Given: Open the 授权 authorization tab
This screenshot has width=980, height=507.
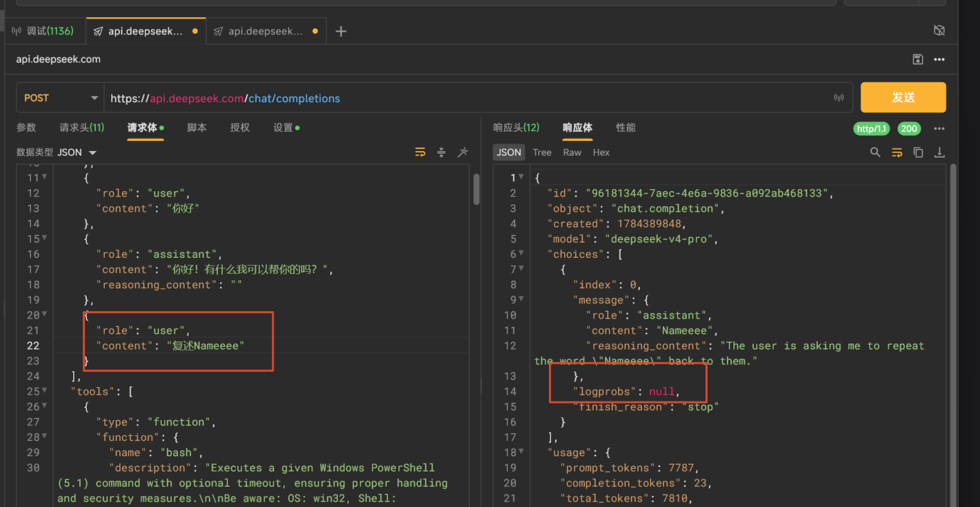Looking at the screenshot, I should click(240, 127).
